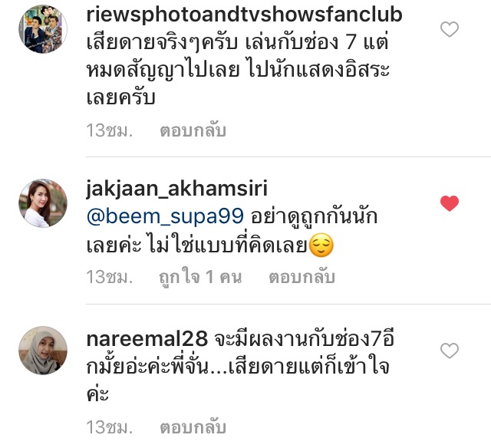Open riewsphotoandtvshowsfanclub profile picture
This screenshot has height=448, width=491.
[43, 29]
